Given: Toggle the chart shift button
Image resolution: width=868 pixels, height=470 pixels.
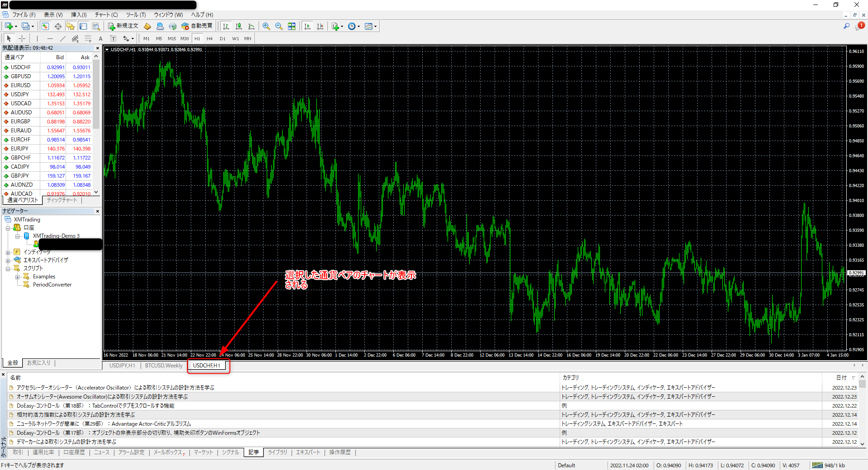Looking at the screenshot, I should pyautogui.click(x=320, y=26).
